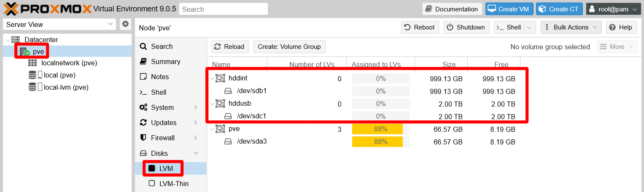Expand the System submenu arrow
The width and height of the screenshot is (644, 192).
(196, 107)
